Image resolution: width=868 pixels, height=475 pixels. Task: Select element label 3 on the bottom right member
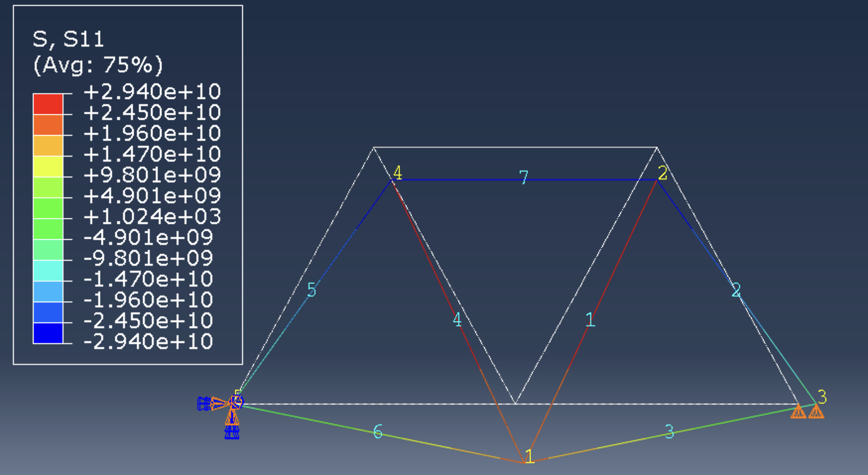click(669, 432)
